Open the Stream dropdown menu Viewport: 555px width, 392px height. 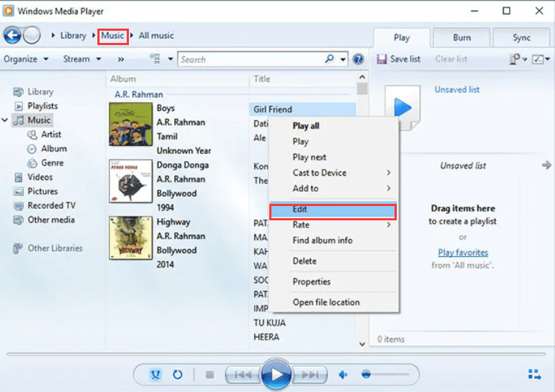[x=82, y=59]
